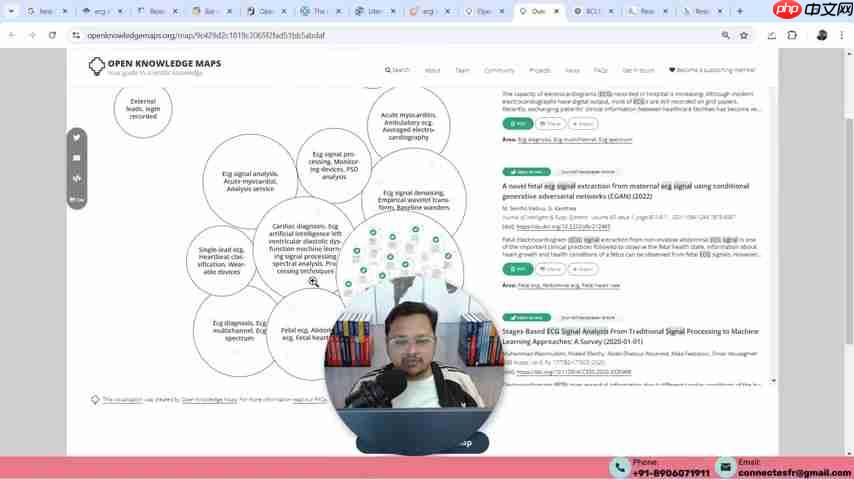Click the email share icon in left sidebar
This screenshot has width=854, height=480.
[x=77, y=158]
